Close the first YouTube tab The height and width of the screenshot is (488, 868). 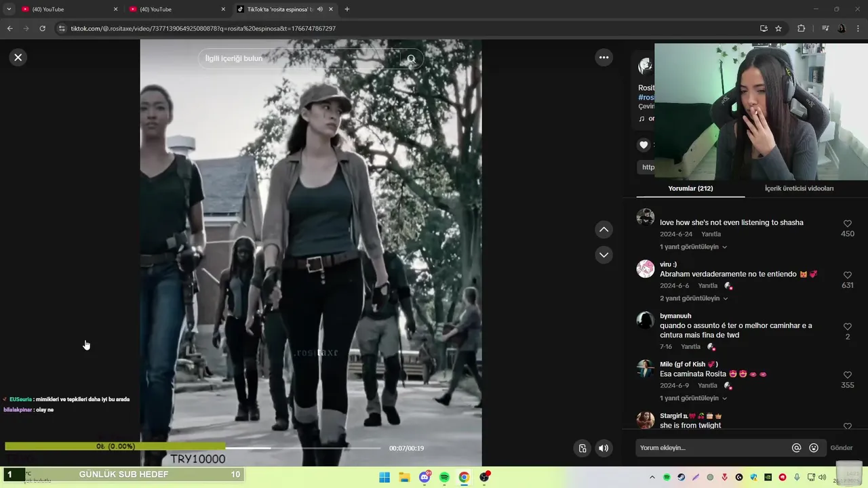[x=115, y=9]
